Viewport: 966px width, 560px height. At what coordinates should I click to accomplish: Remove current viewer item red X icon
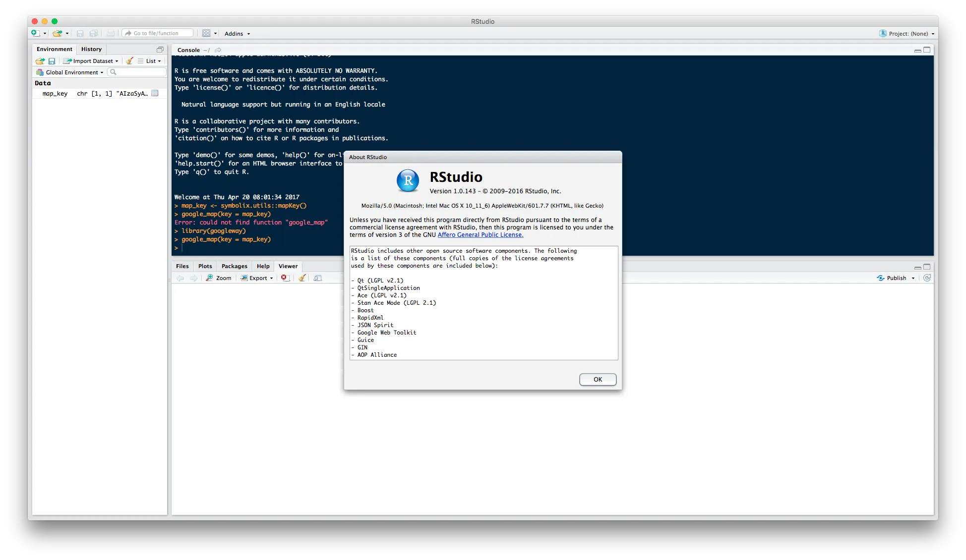[x=284, y=278]
